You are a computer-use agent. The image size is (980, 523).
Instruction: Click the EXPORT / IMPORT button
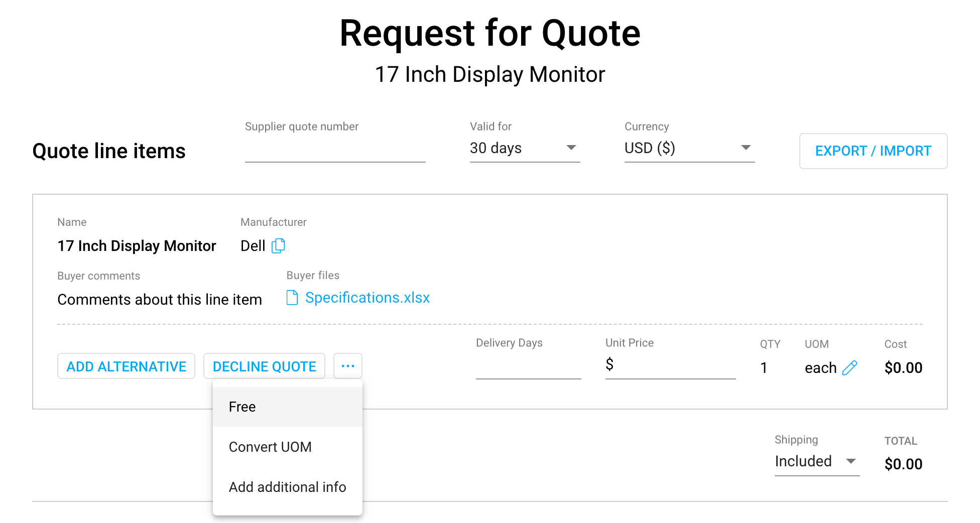tap(873, 151)
